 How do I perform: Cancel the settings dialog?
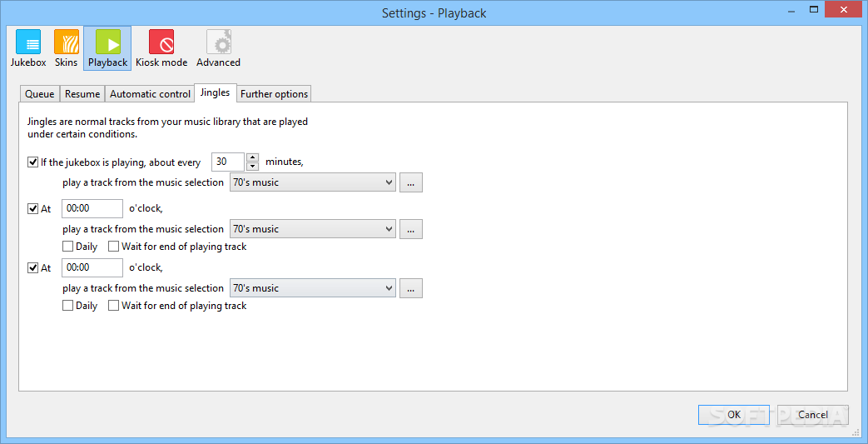click(813, 415)
